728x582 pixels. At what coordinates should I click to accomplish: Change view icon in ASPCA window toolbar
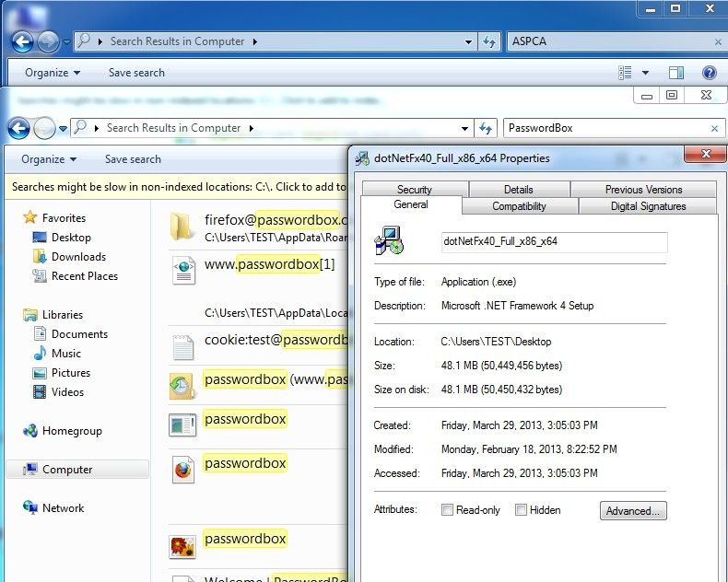point(626,73)
